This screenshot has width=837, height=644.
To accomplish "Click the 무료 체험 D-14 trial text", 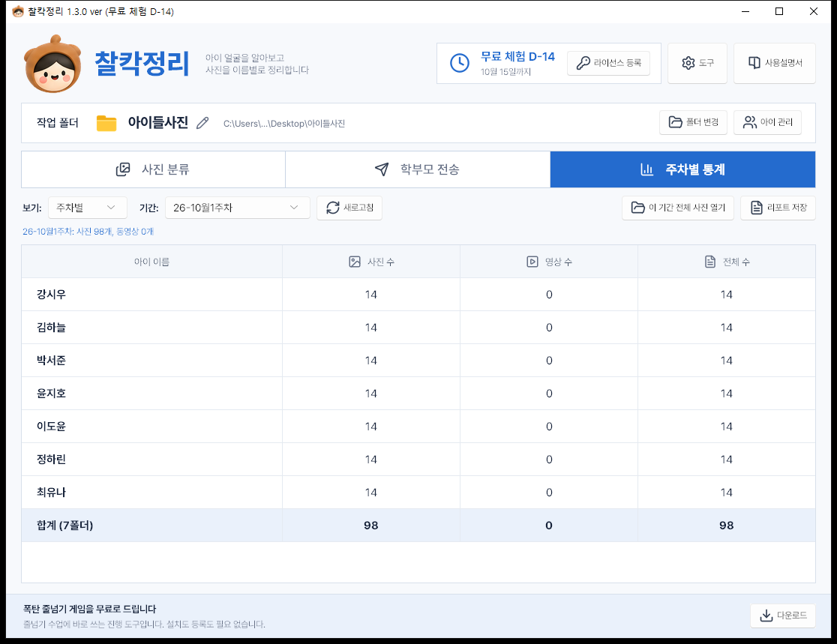I will pos(517,56).
